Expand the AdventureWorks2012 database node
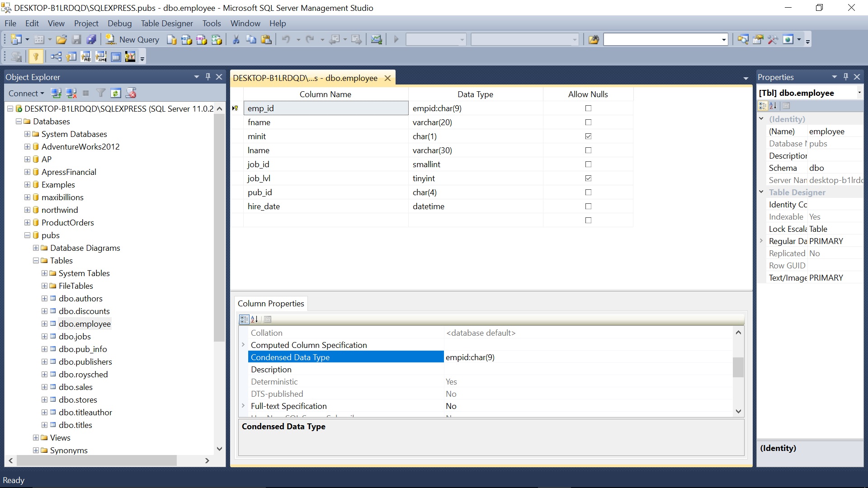 click(x=27, y=146)
